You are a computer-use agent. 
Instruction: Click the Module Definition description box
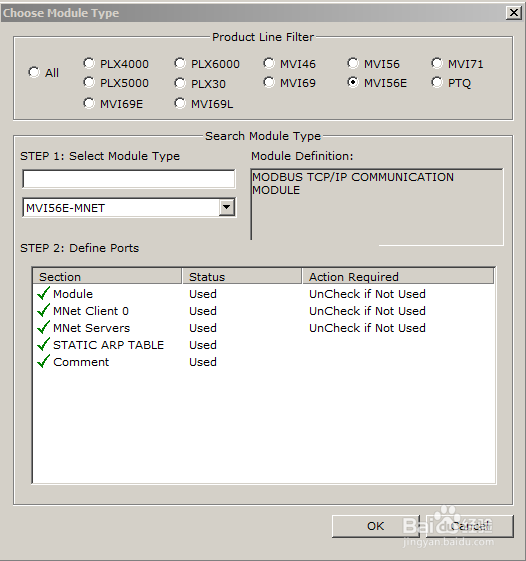(377, 207)
